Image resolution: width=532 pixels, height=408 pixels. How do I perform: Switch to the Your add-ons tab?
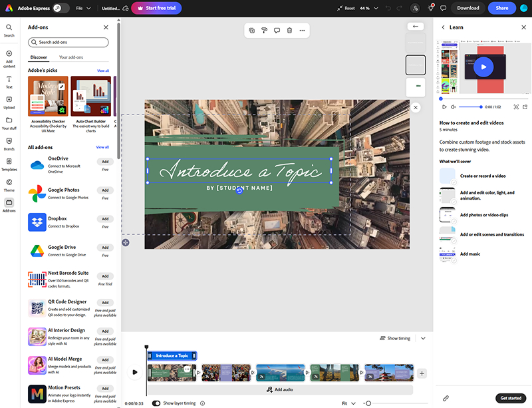tap(71, 57)
